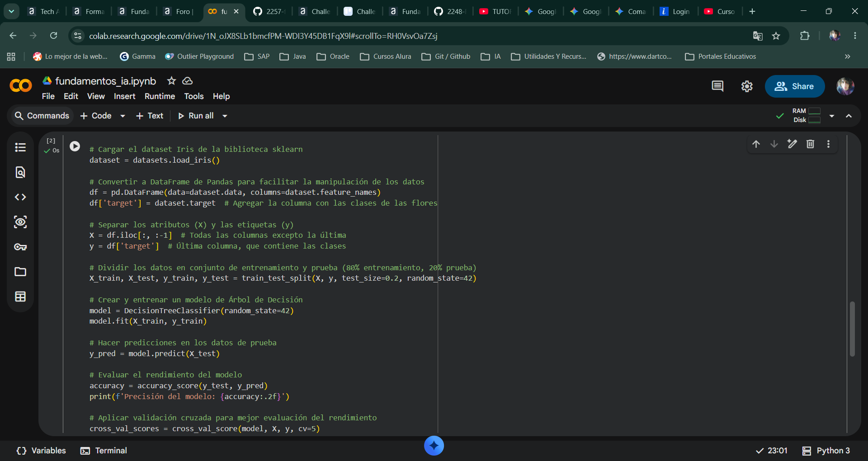The image size is (868, 461).
Task: Open the Files folder sidebar icon
Action: click(x=20, y=272)
